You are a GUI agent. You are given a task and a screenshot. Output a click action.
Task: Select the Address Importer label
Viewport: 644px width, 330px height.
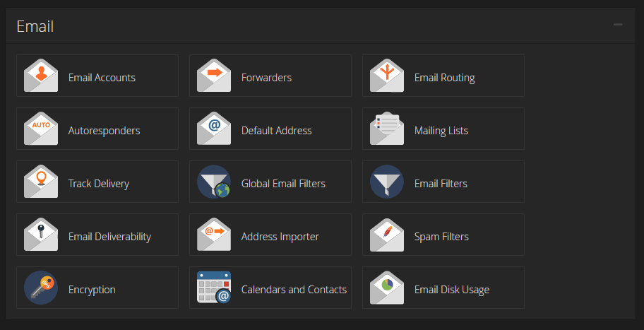pyautogui.click(x=280, y=237)
